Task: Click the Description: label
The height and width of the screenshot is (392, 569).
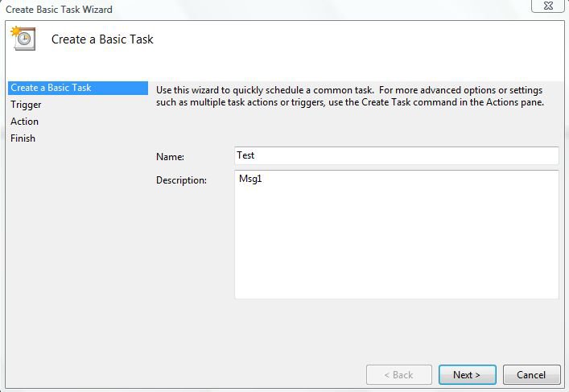Action: point(181,180)
